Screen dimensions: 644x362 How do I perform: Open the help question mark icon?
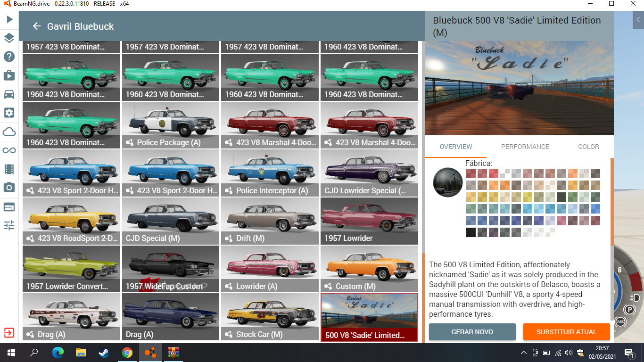(9, 57)
